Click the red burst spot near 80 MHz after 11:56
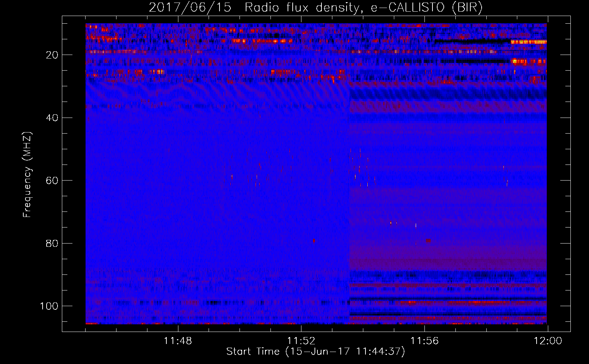 tap(428, 241)
